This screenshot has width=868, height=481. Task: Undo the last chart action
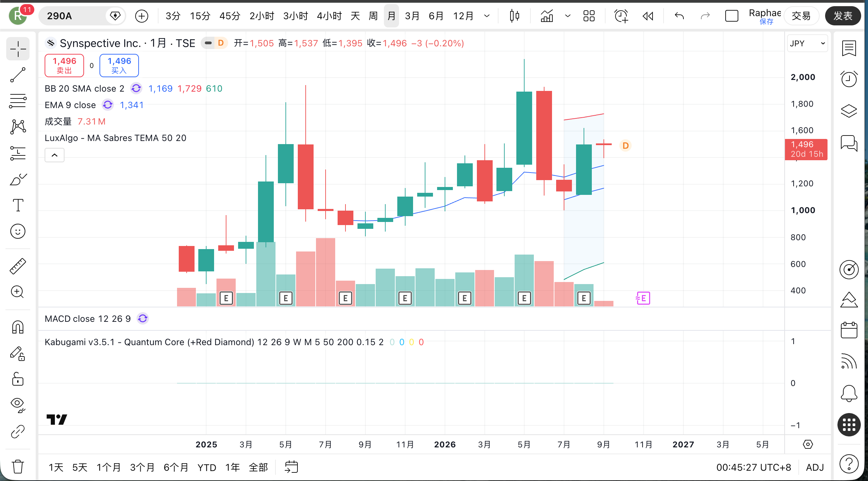(x=679, y=16)
